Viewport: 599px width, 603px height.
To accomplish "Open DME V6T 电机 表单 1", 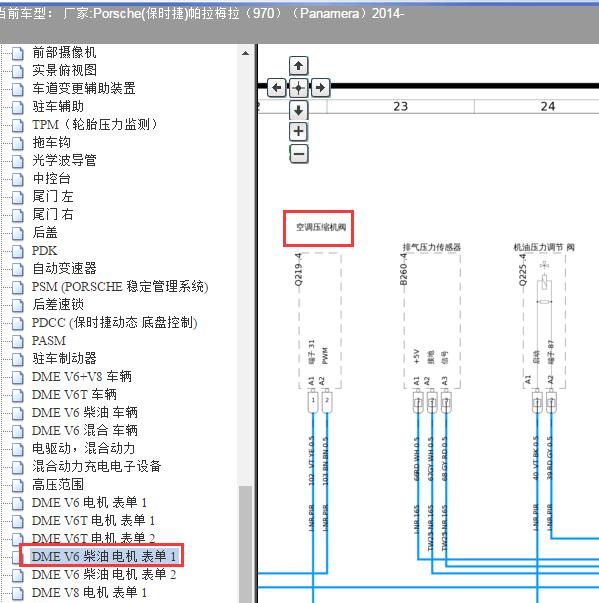I will pos(93,520).
